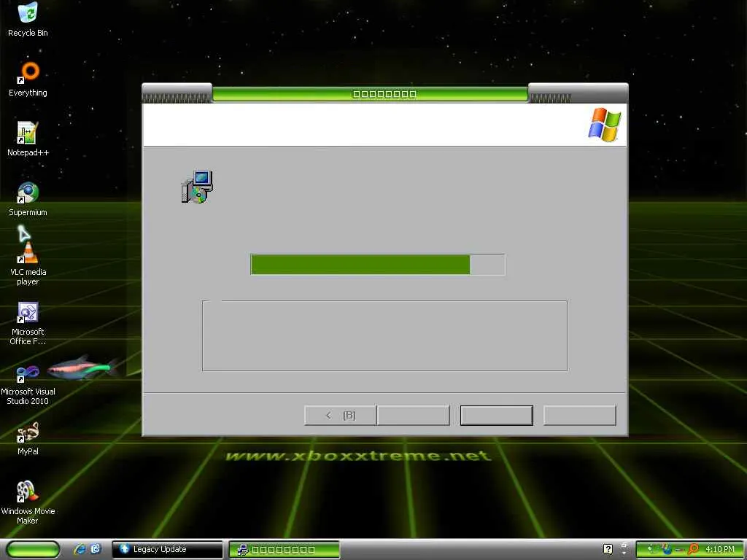747x560 pixels.
Task: Click the installer window's green title bar
Action: pos(370,94)
